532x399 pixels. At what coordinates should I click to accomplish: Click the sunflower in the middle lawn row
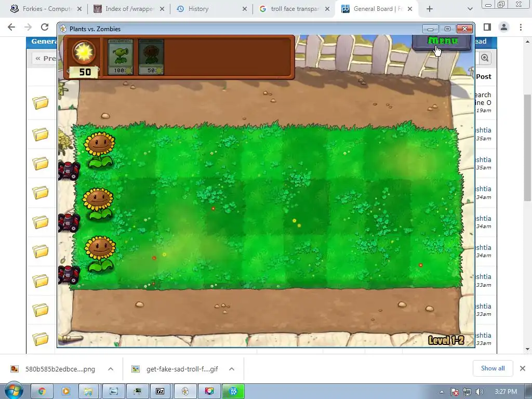click(x=98, y=204)
